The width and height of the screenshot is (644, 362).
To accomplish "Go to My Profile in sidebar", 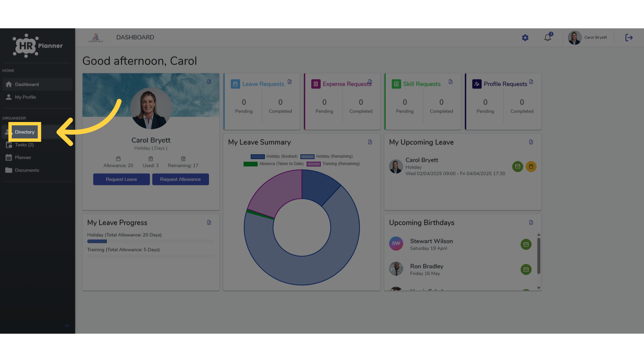I will point(37,97).
